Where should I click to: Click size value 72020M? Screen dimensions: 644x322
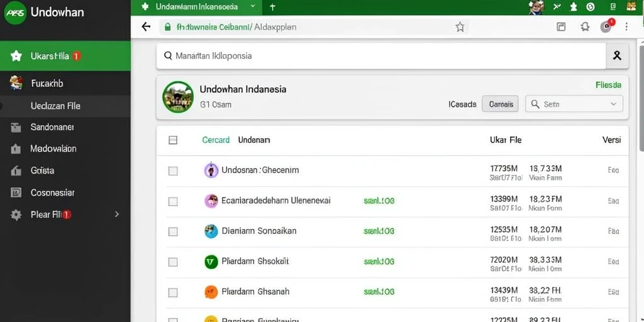(x=504, y=260)
